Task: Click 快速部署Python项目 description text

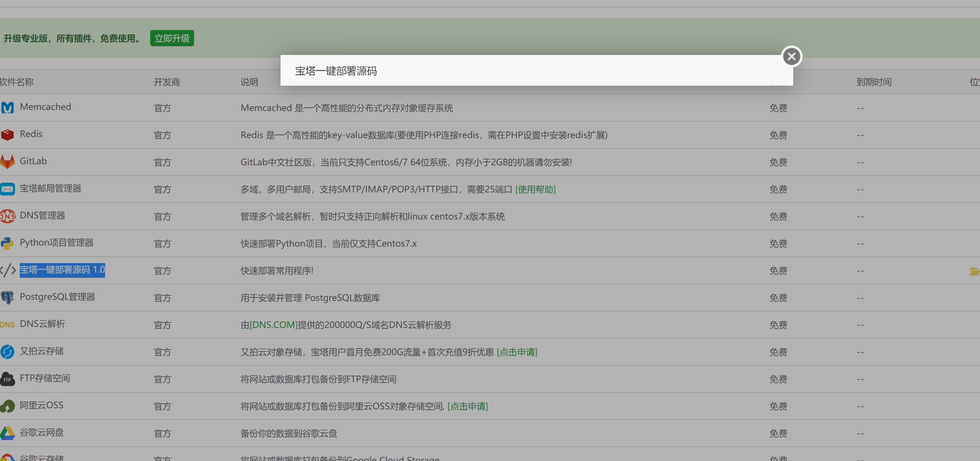Action: point(328,243)
